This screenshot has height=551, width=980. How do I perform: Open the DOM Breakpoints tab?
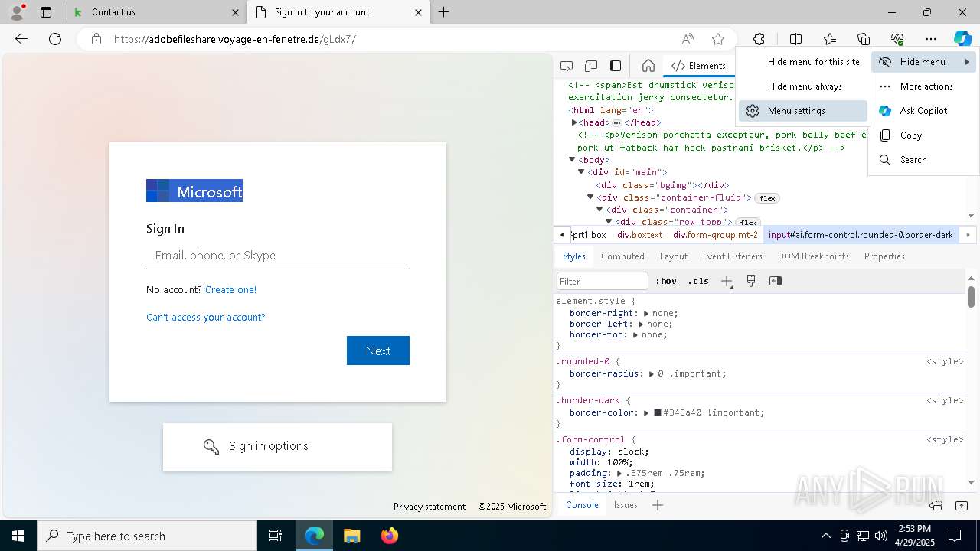click(x=813, y=256)
